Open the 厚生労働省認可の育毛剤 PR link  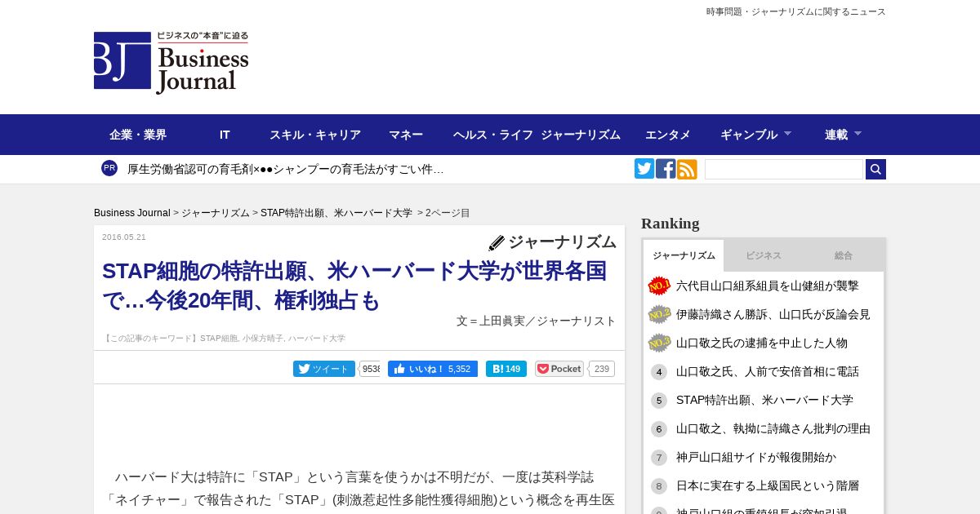click(x=286, y=169)
